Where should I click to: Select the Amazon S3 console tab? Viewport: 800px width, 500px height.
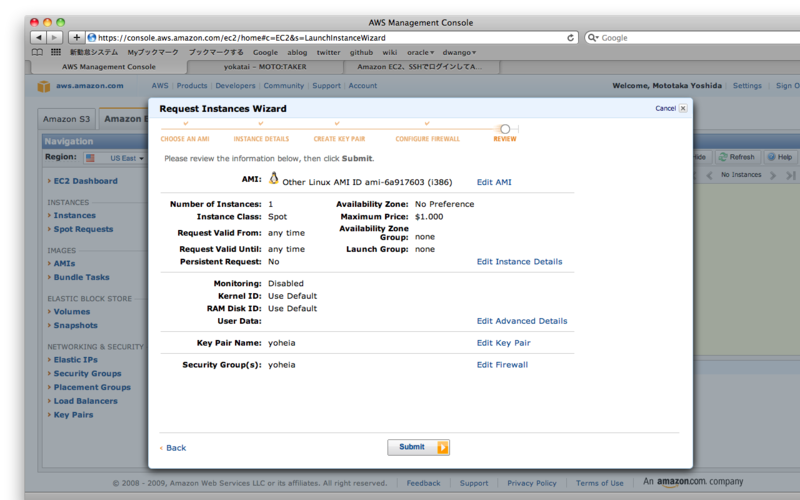click(66, 119)
